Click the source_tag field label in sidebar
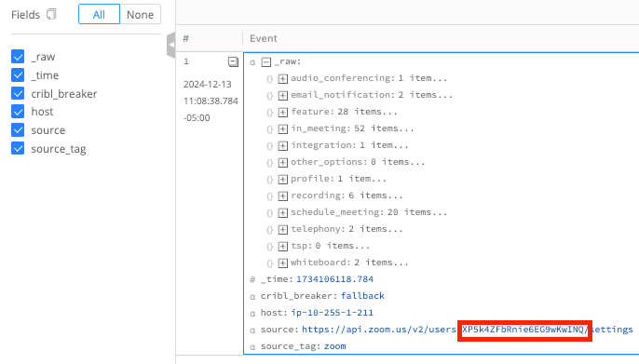The height and width of the screenshot is (364, 639). pos(59,149)
